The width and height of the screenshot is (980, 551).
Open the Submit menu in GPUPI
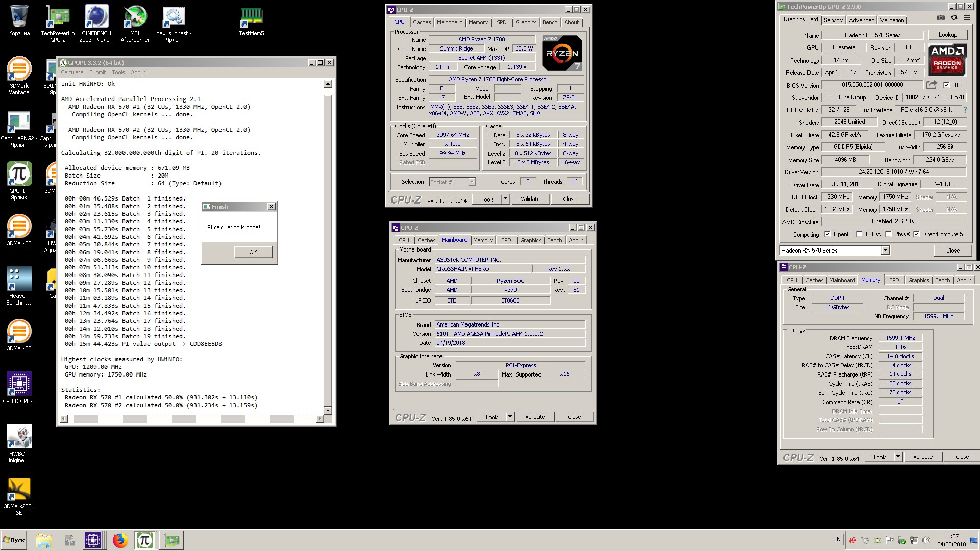tap(97, 72)
